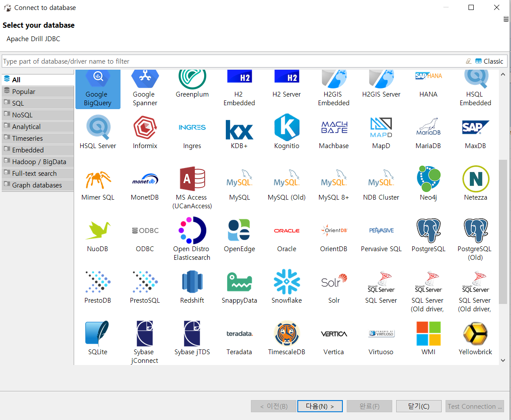Select MS Access (UCanAccess)
Viewport: 511px width, 420px height.
(192, 188)
